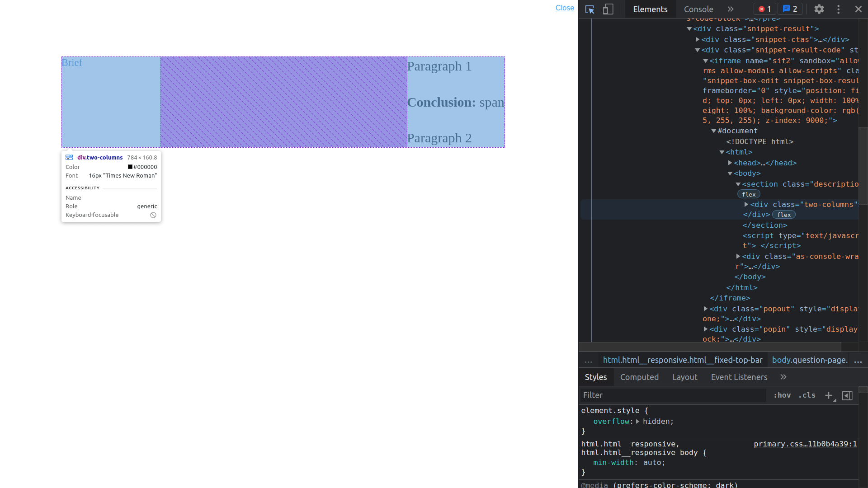
Task: Activate the inspect element picker tool
Action: (x=590, y=9)
